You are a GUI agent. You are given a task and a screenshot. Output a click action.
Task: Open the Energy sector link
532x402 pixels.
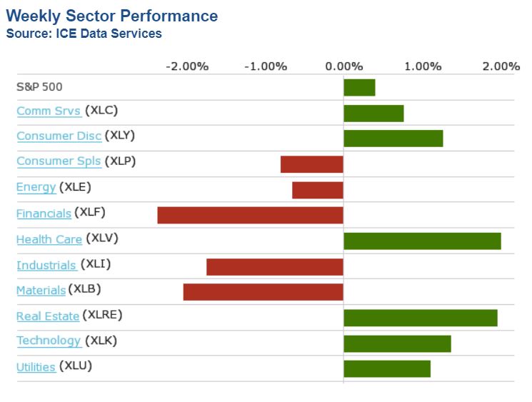click(x=36, y=188)
